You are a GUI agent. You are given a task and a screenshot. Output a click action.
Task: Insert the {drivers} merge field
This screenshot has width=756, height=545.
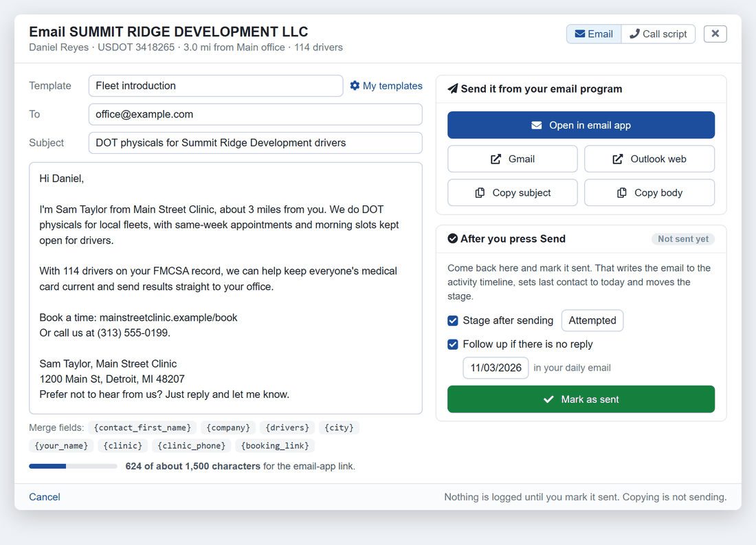pyautogui.click(x=287, y=427)
